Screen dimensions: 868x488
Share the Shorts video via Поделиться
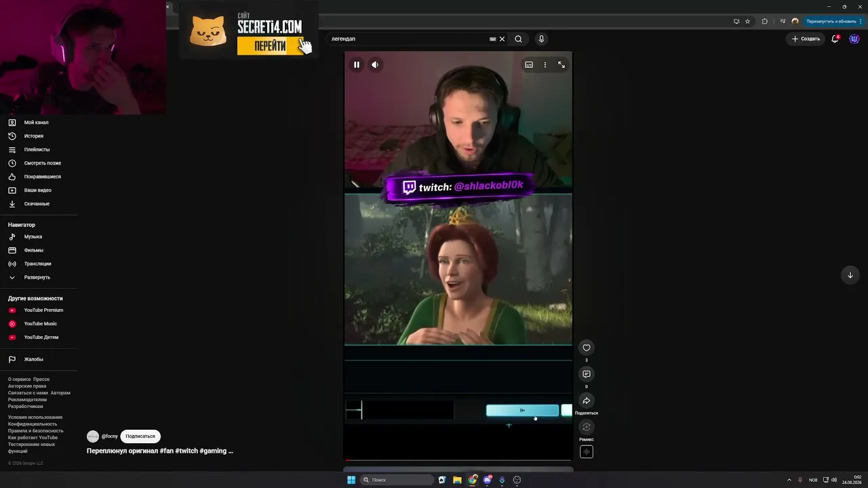tap(587, 401)
